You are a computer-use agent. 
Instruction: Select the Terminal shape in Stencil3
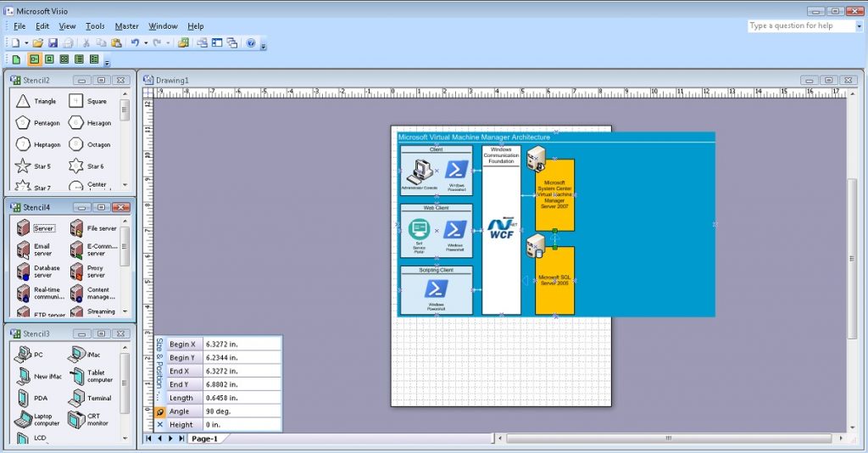point(90,398)
